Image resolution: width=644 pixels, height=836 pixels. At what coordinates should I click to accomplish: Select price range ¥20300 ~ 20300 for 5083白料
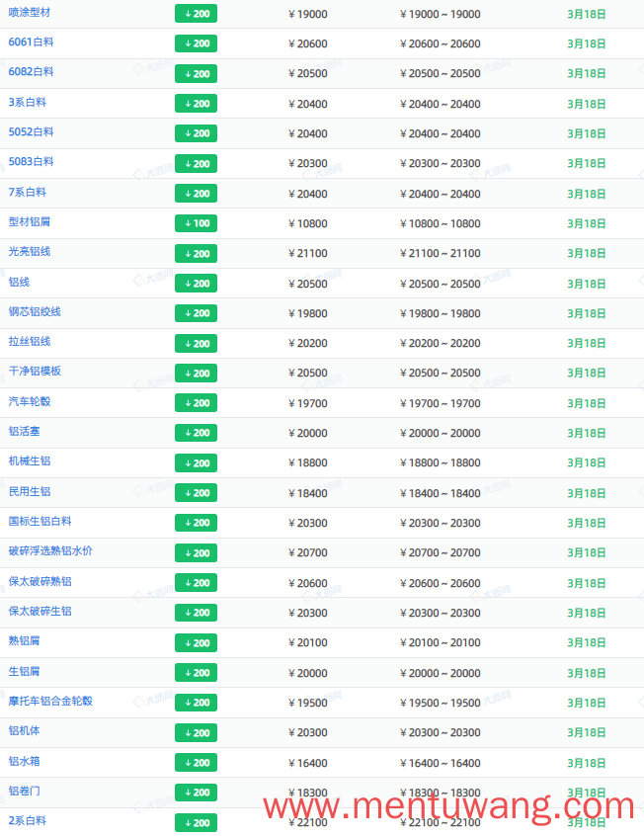coord(441,164)
